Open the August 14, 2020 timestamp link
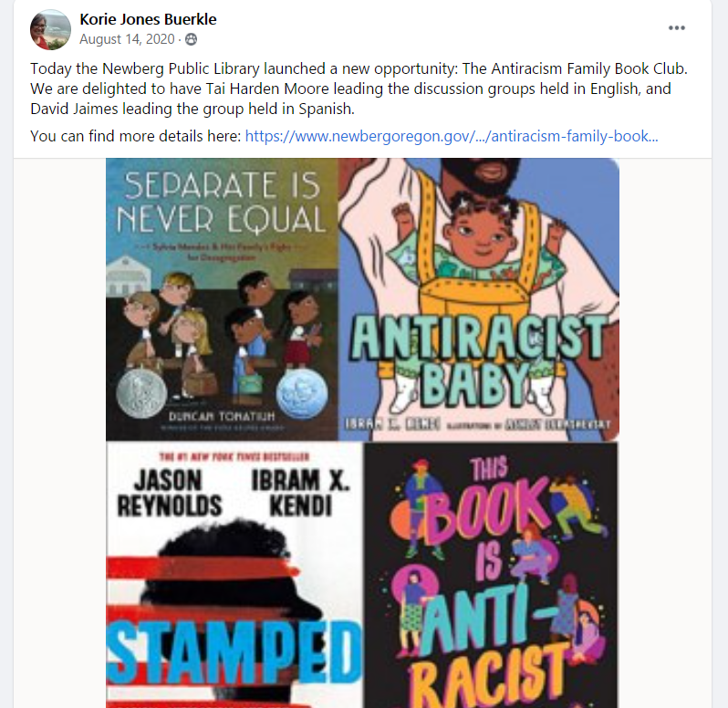Screen dimensions: 728x708 (127, 39)
